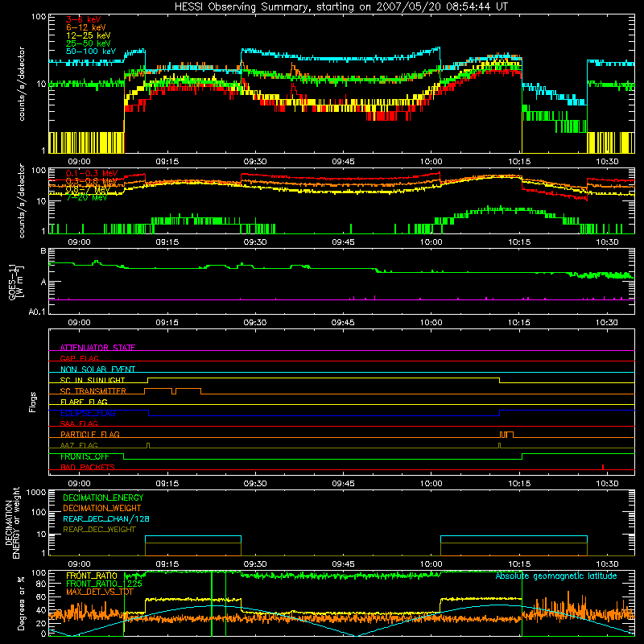Click the red BAD_PACKETS spike near 10:29
Screen dimensions: 644x644
point(602,467)
